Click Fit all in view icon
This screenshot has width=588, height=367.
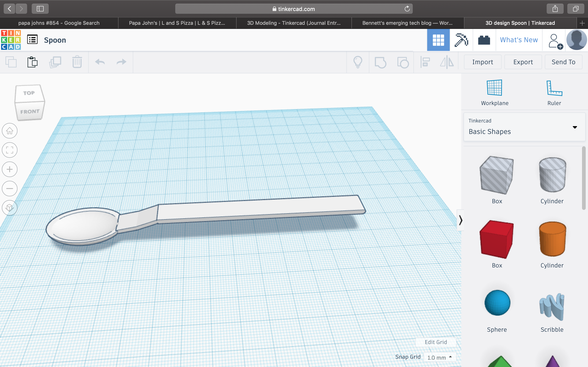(x=10, y=150)
